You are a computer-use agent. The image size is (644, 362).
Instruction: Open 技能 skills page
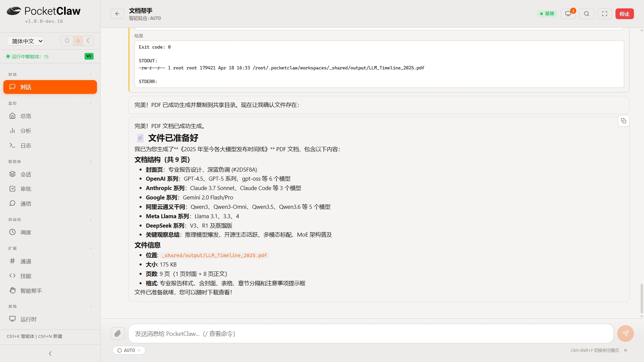pos(50,276)
